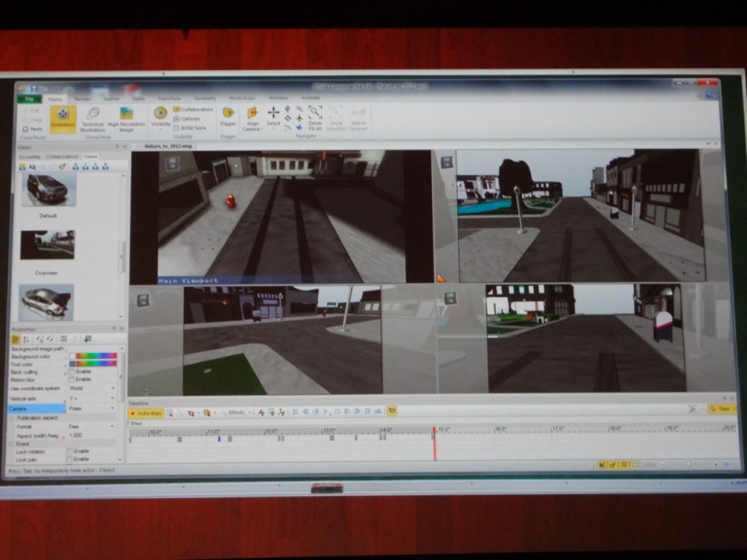Click the File menu button

[29, 99]
